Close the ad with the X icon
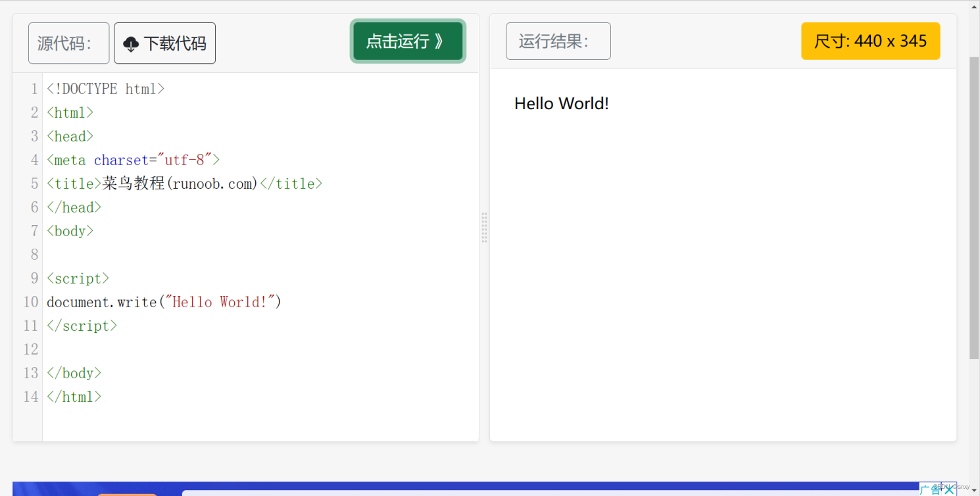Image resolution: width=980 pixels, height=496 pixels. (949, 489)
